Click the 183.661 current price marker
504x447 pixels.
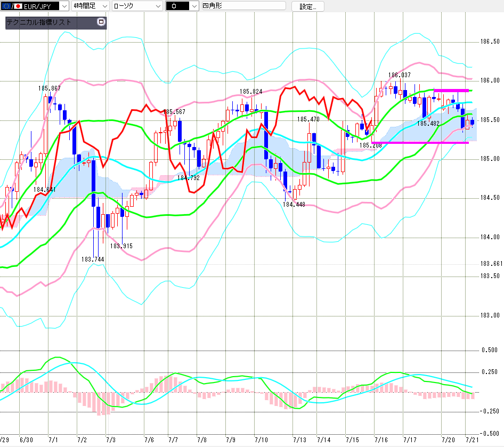pyautogui.click(x=491, y=264)
